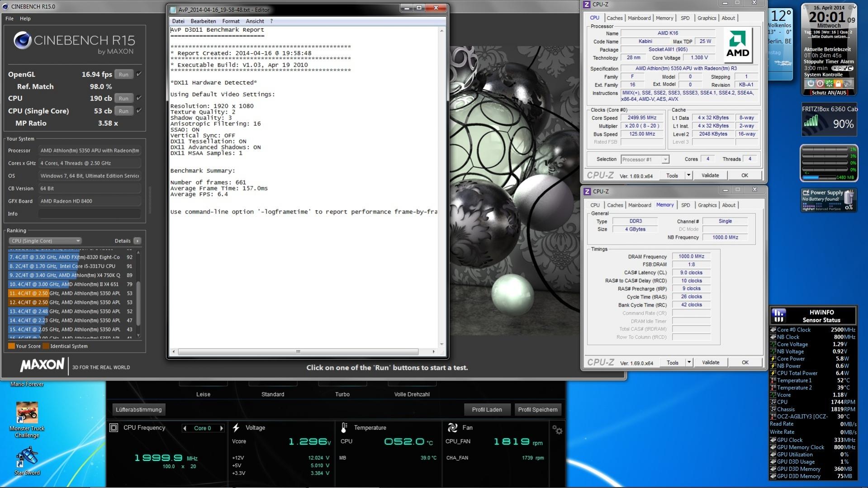Toggle the CPU test checkbox
The width and height of the screenshot is (868, 488).
(139, 98)
